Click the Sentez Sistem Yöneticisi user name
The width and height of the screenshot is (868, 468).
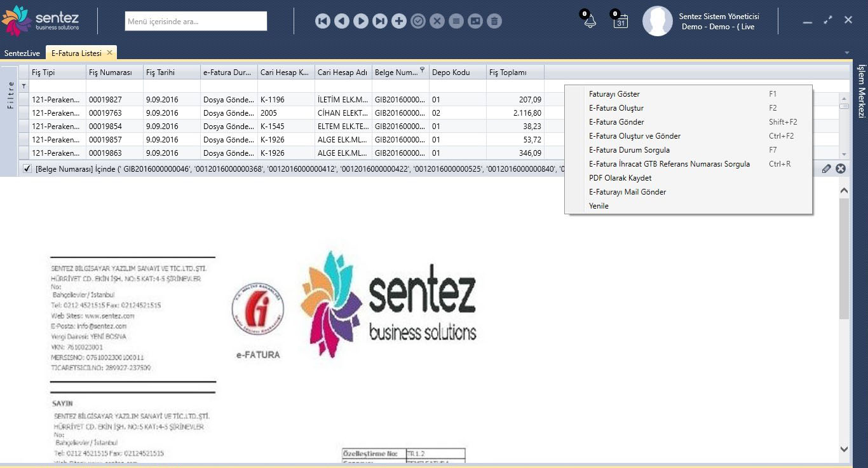click(x=719, y=17)
